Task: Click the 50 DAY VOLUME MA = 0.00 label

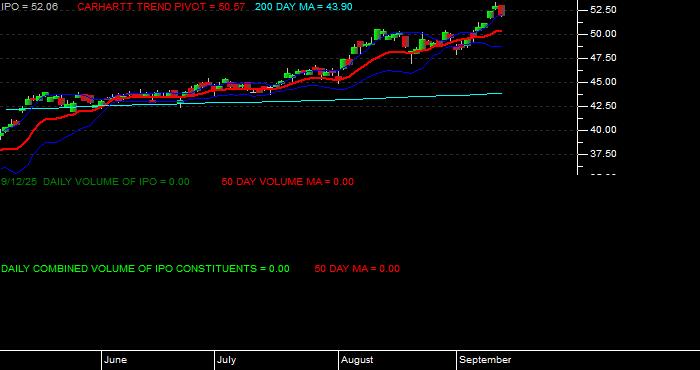Action: 288,182
